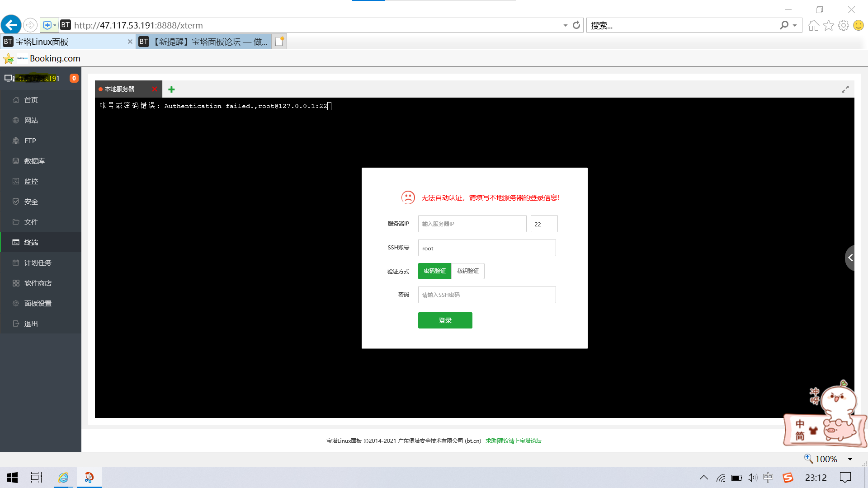The width and height of the screenshot is (868, 488).
Task: Open the address bar history dropdown arrow
Action: pyautogui.click(x=566, y=25)
